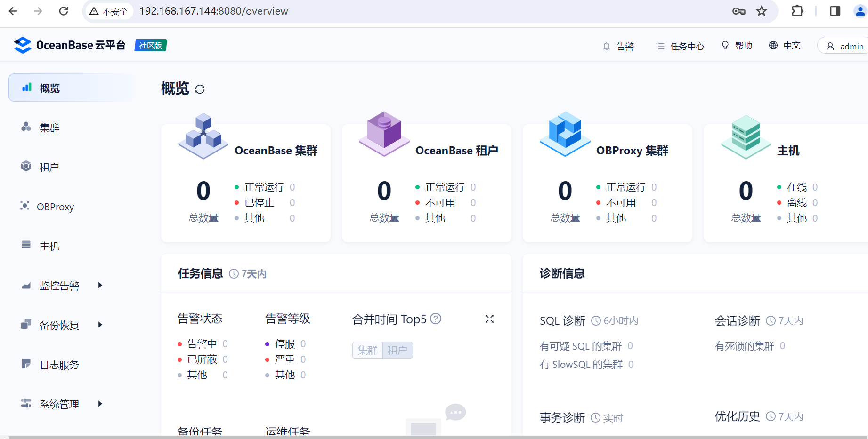
Task: Click the OceanBase 租户 purple box illustration
Action: click(x=384, y=134)
